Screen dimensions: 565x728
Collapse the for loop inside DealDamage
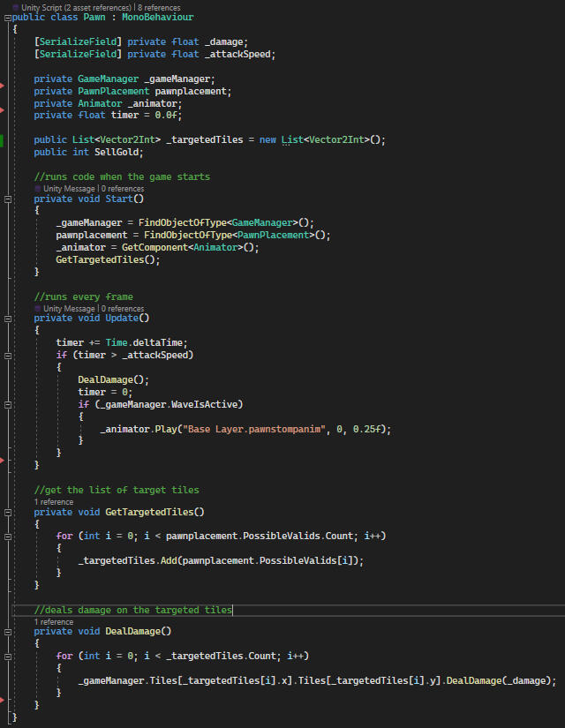click(7, 657)
